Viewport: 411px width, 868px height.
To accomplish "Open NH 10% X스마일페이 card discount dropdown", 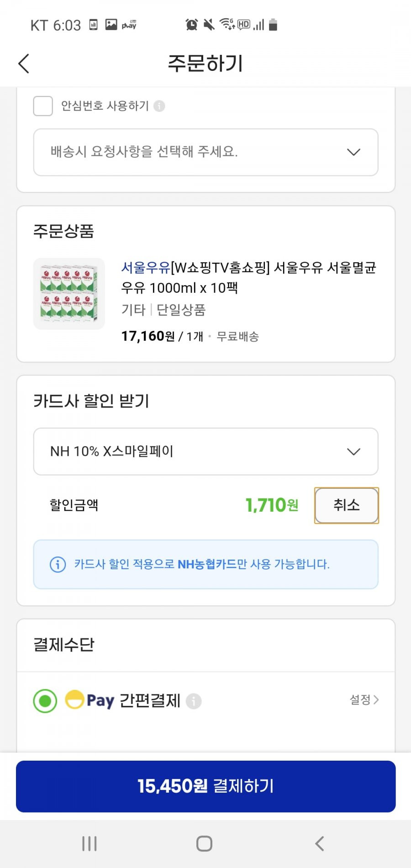I will tap(206, 451).
